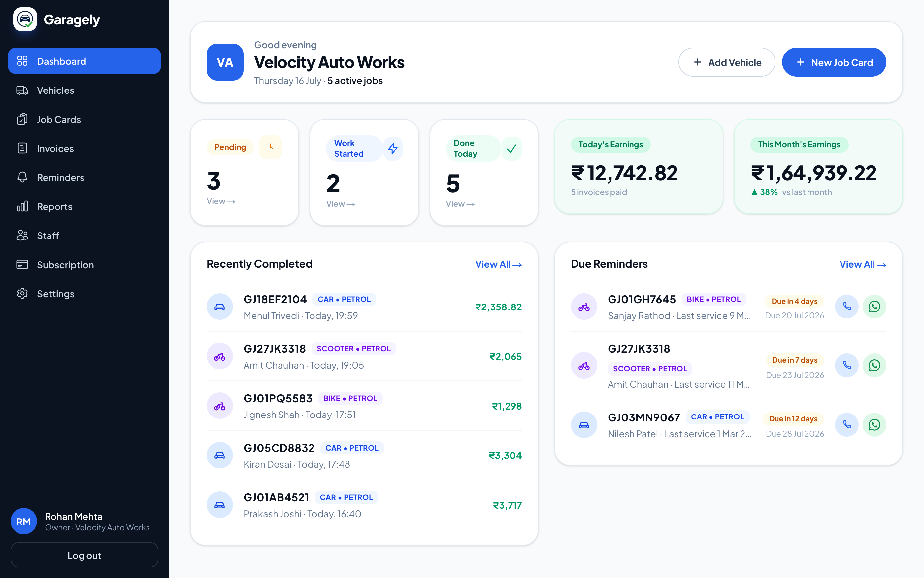
Task: Open Today's Earnings card
Action: tap(639, 167)
